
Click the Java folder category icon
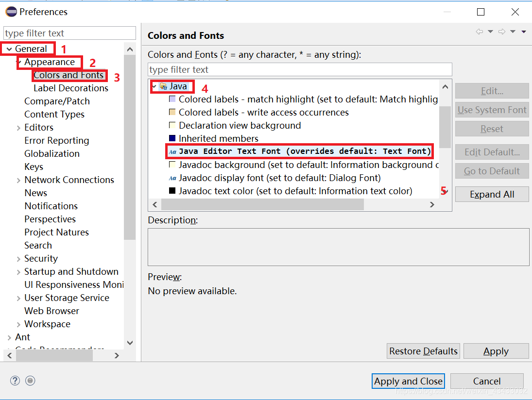tap(163, 86)
